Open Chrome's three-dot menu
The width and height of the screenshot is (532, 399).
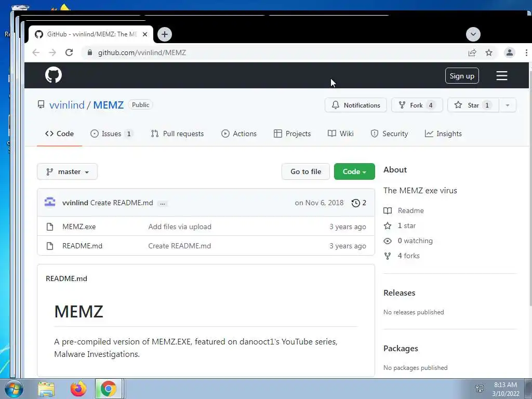click(x=526, y=52)
